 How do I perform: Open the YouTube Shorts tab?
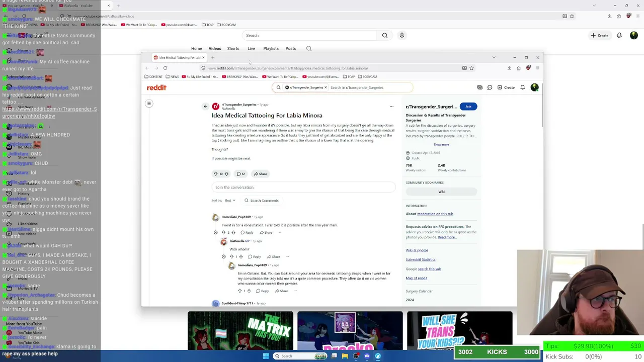click(x=233, y=49)
